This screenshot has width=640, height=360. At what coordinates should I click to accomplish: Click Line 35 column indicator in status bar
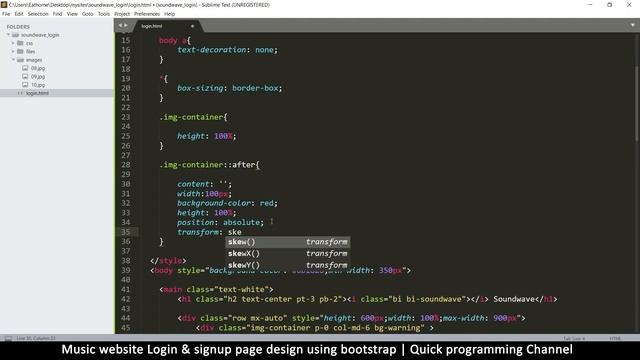(x=36, y=338)
